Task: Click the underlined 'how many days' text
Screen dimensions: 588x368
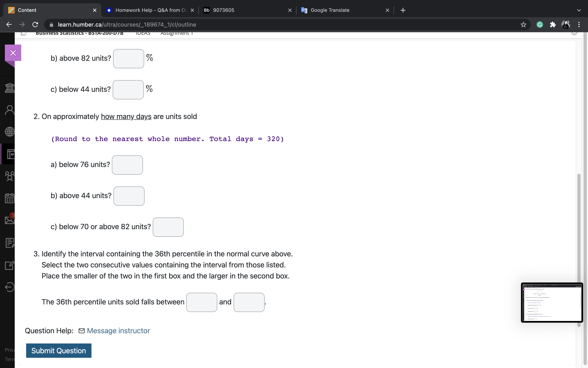Action: point(126,117)
